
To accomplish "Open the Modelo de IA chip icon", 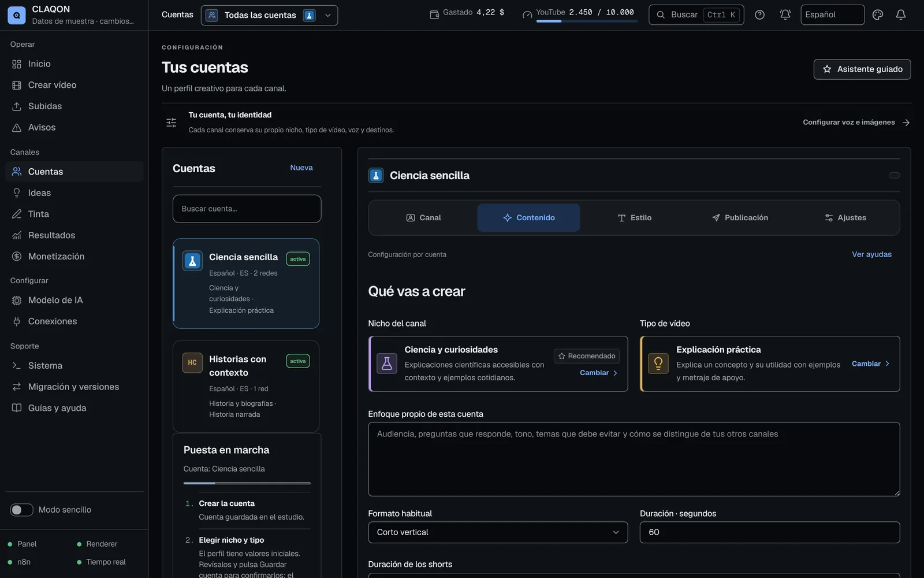I will coord(17,301).
